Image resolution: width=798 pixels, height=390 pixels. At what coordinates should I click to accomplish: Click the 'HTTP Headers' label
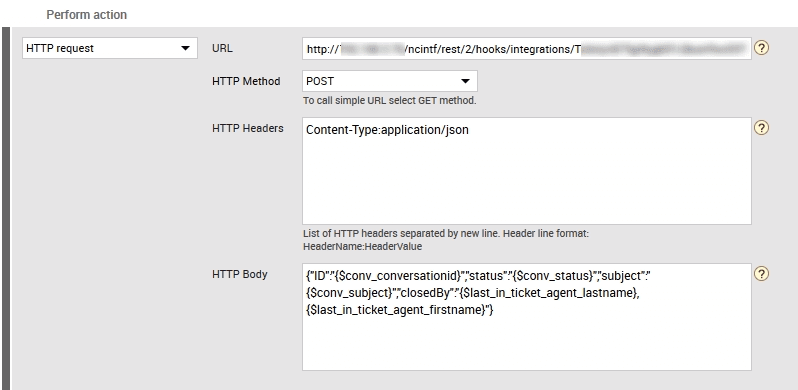pos(247,128)
